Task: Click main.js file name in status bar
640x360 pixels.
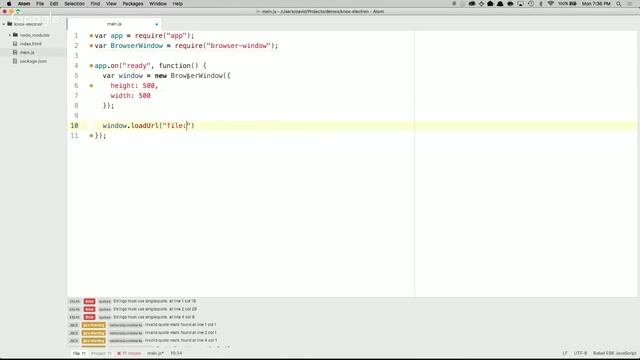Action: [x=155, y=353]
